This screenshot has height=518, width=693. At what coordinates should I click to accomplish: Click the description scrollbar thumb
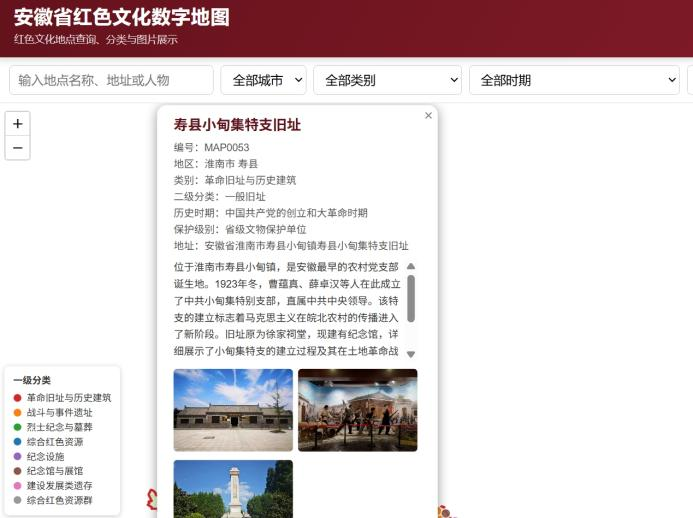click(x=411, y=298)
